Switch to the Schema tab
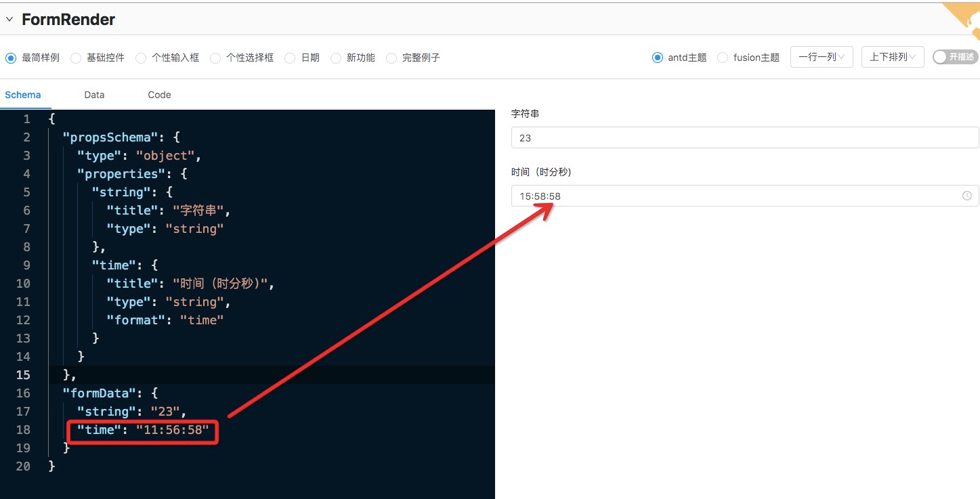Viewport: 980px width, 499px height. (x=23, y=95)
